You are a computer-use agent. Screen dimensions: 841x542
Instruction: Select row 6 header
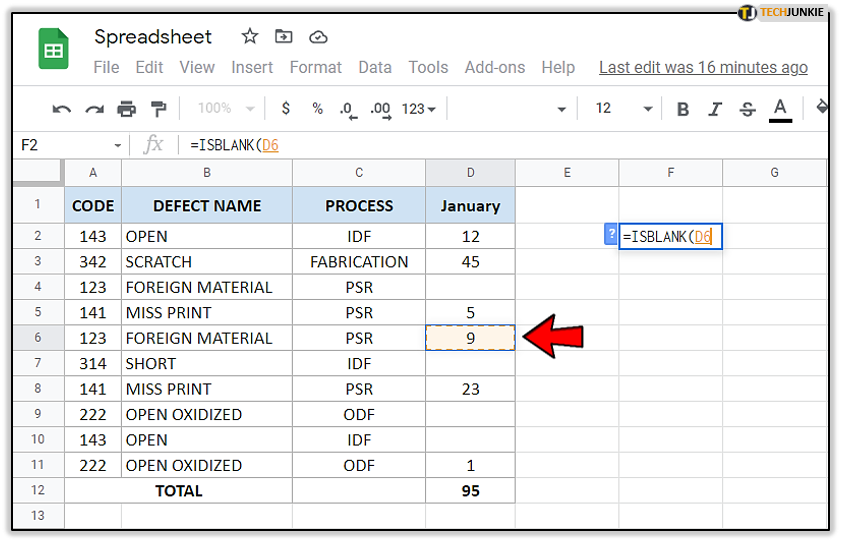(x=38, y=338)
